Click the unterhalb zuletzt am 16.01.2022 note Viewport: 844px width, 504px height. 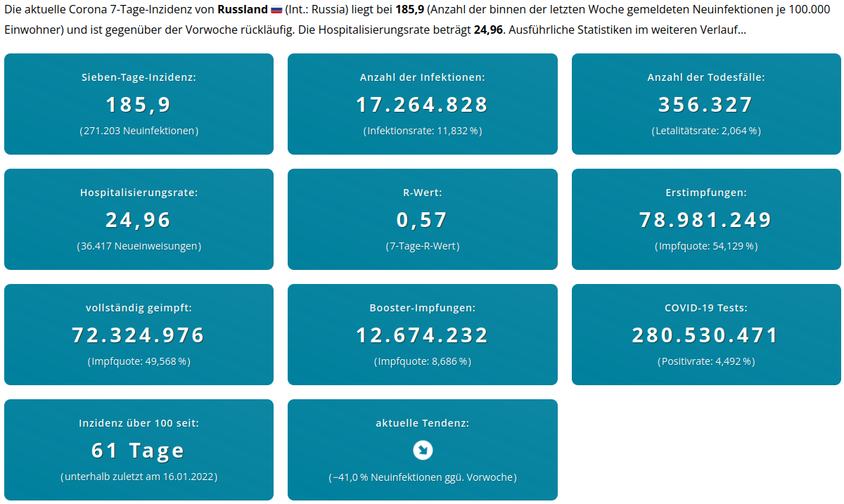tap(139, 477)
